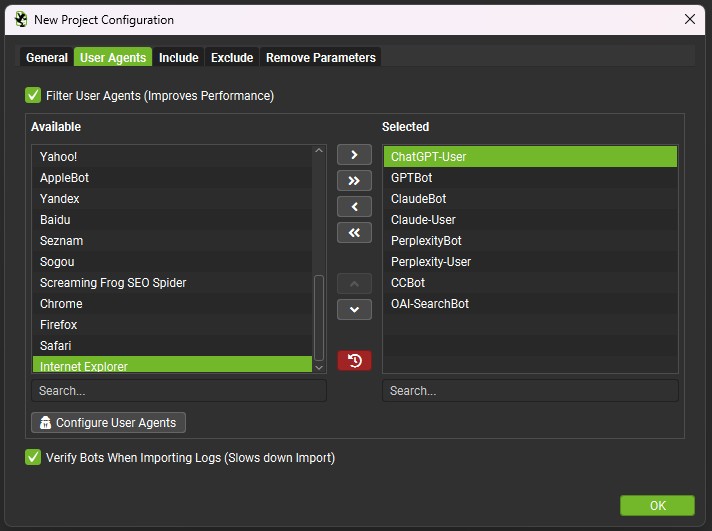Move selected agent down in order
This screenshot has height=531, width=712.
[354, 310]
